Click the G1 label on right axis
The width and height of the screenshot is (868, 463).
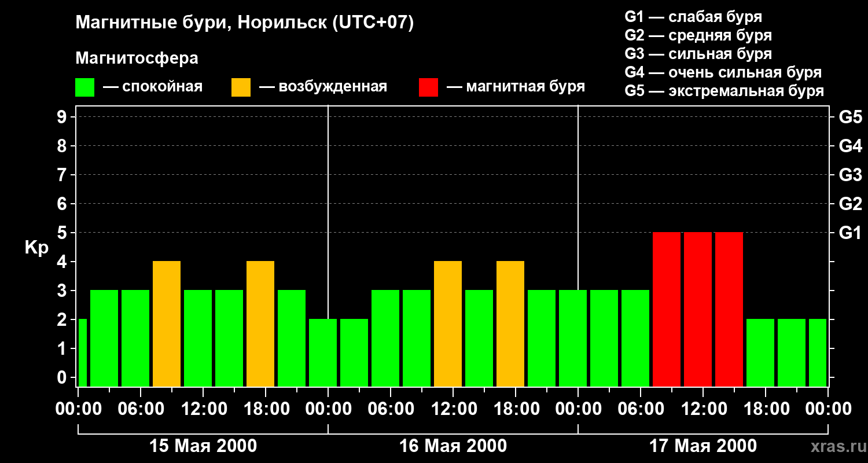pos(850,233)
